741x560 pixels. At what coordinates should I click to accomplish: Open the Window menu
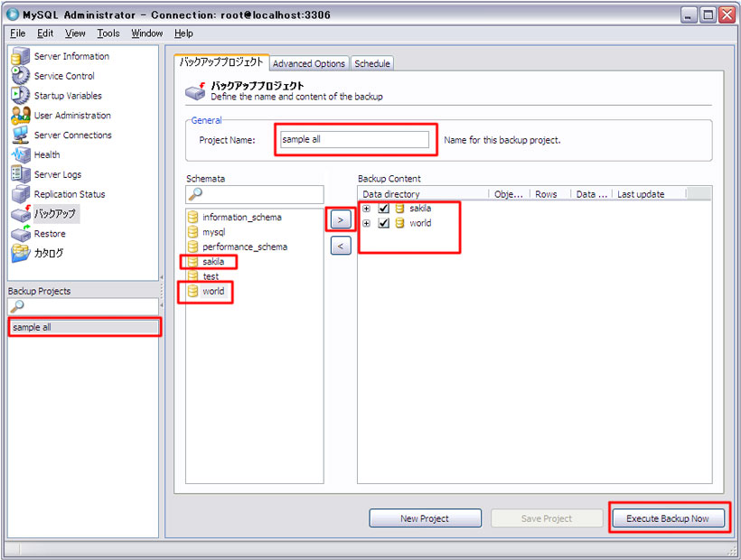tap(147, 33)
